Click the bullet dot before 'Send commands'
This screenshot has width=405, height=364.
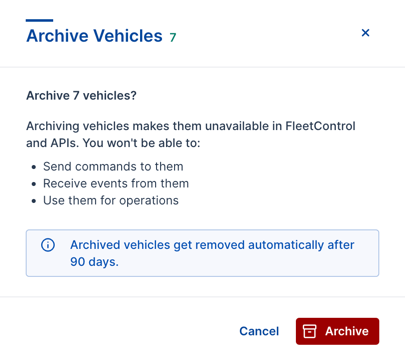(34, 167)
